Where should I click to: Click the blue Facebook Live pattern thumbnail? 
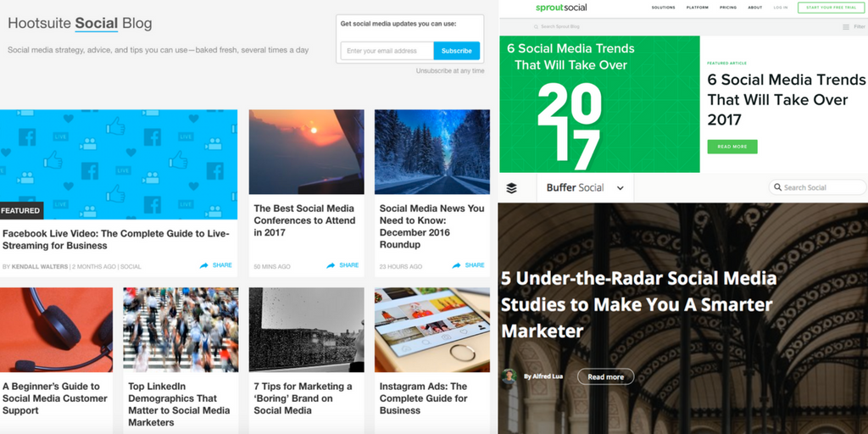[x=119, y=164]
